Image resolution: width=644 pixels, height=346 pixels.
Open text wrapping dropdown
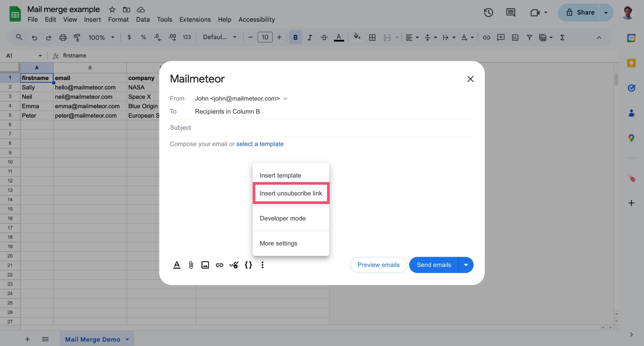(x=449, y=37)
